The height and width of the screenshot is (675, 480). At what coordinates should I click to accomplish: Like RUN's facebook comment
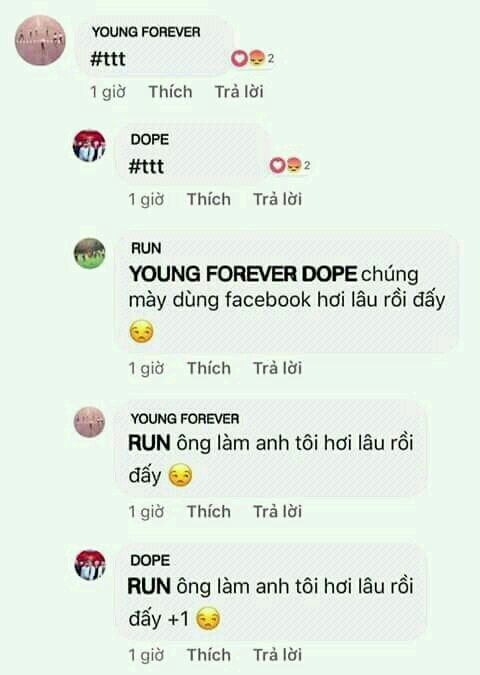click(x=209, y=368)
